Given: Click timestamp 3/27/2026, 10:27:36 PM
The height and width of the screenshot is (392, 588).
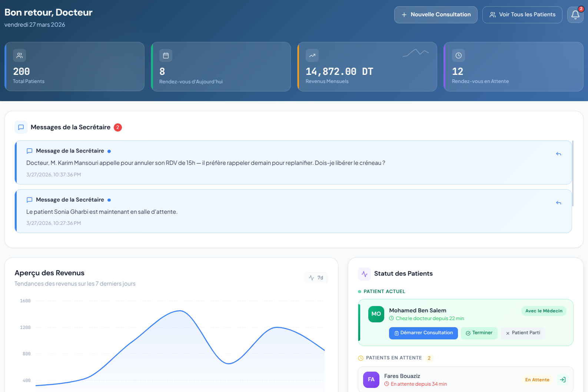Looking at the screenshot, I should coord(53,223).
